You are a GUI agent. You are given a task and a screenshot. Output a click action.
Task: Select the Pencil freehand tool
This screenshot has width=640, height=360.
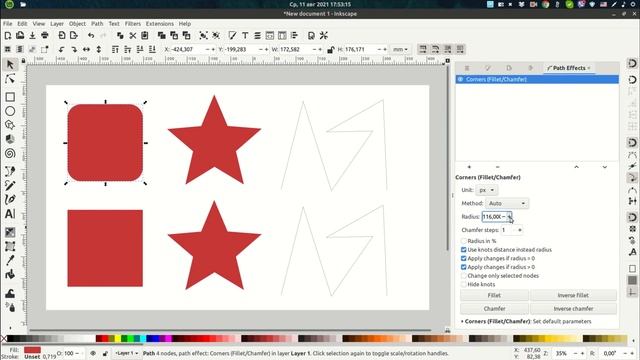click(x=10, y=185)
